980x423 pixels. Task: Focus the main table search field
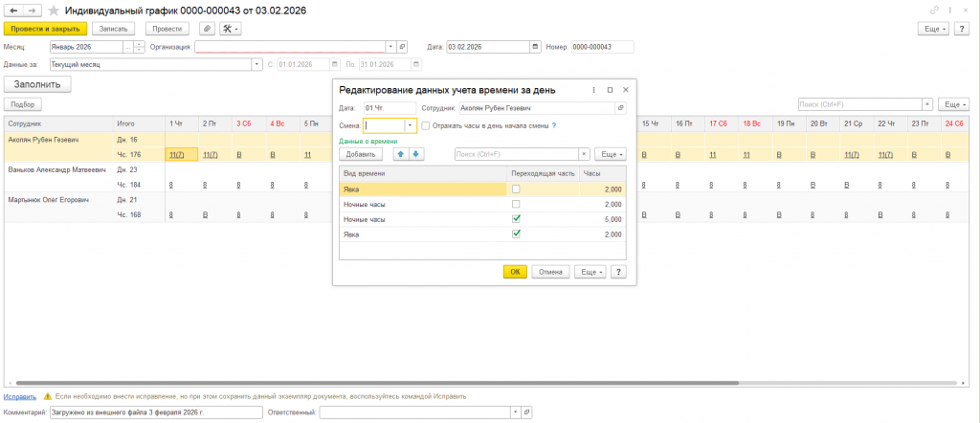pyautogui.click(x=860, y=104)
